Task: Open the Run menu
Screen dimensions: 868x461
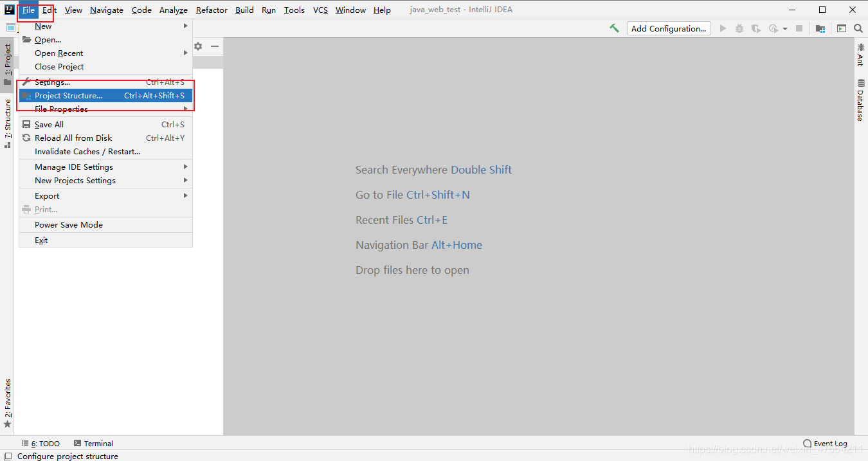Action: coord(269,10)
